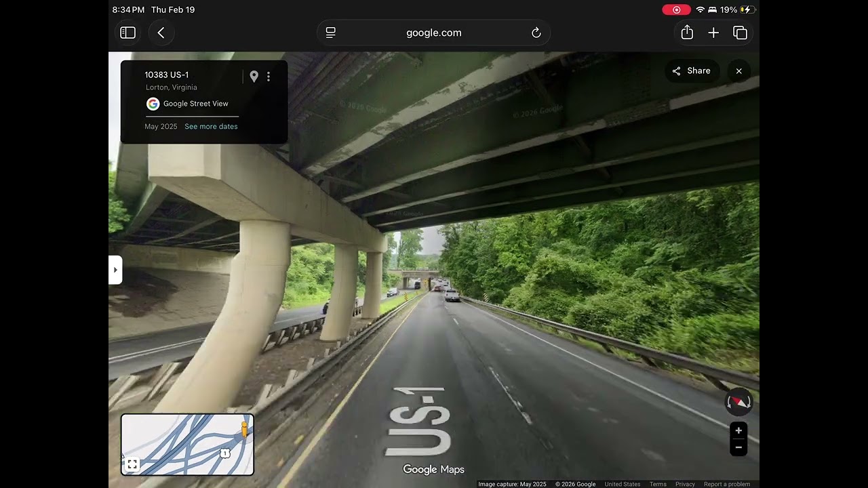
Task: Click the compass to reset heading
Action: click(738, 402)
